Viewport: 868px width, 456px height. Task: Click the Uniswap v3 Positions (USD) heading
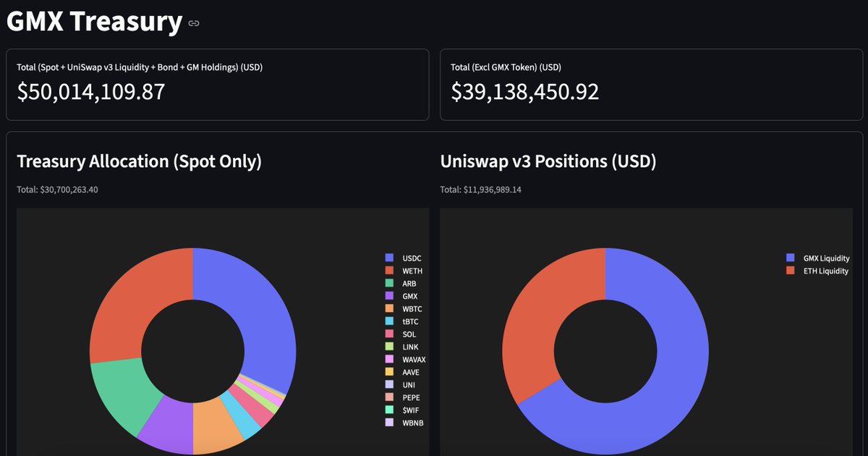click(548, 161)
